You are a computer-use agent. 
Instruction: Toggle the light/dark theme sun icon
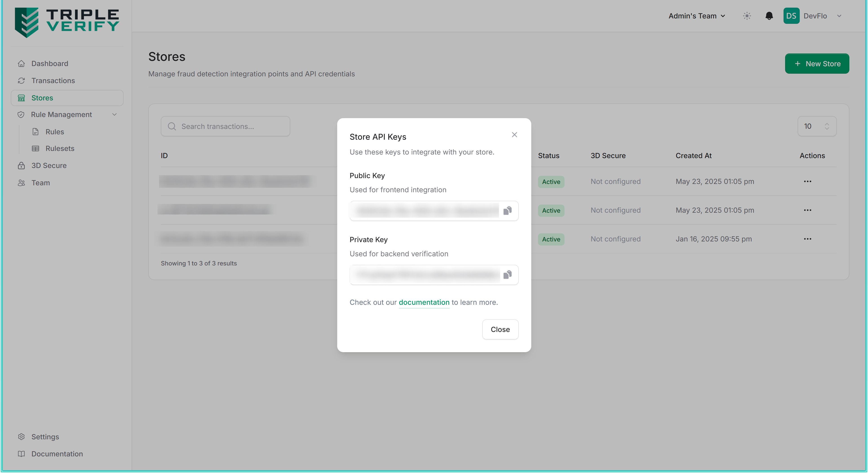[x=747, y=16]
